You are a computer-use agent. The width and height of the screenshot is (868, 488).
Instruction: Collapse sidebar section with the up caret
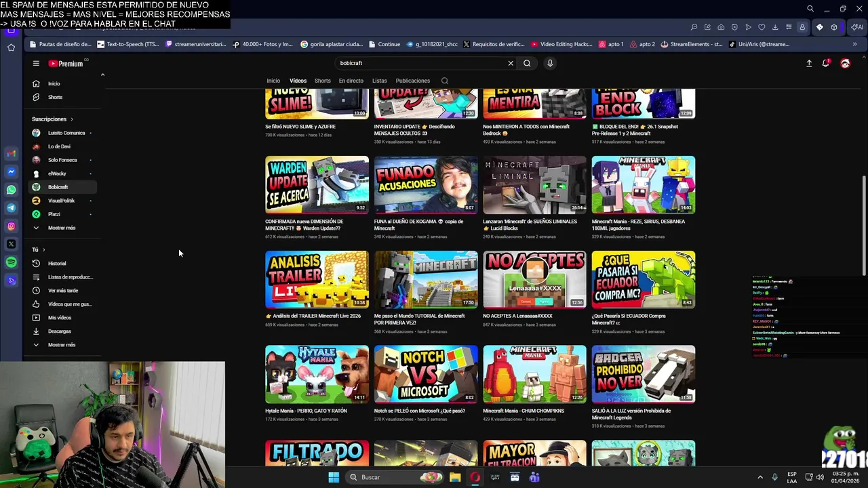point(102,75)
